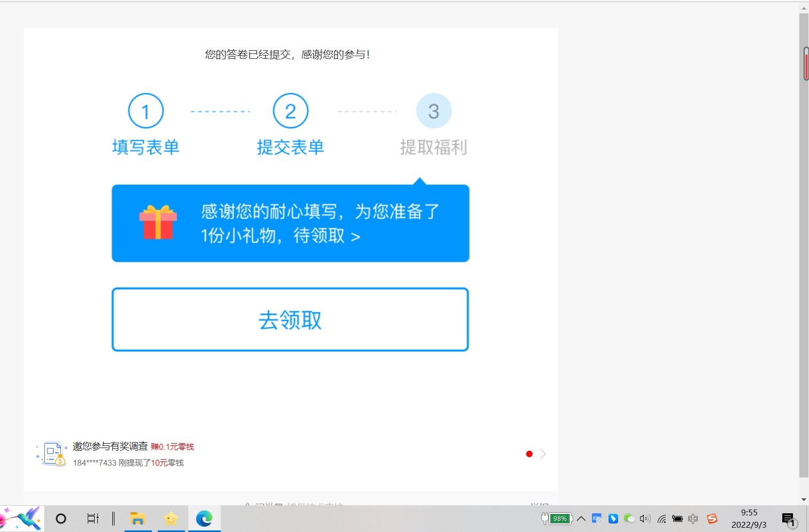Click the blue monitor tray icon
The width and height of the screenshot is (809, 532).
597,519
